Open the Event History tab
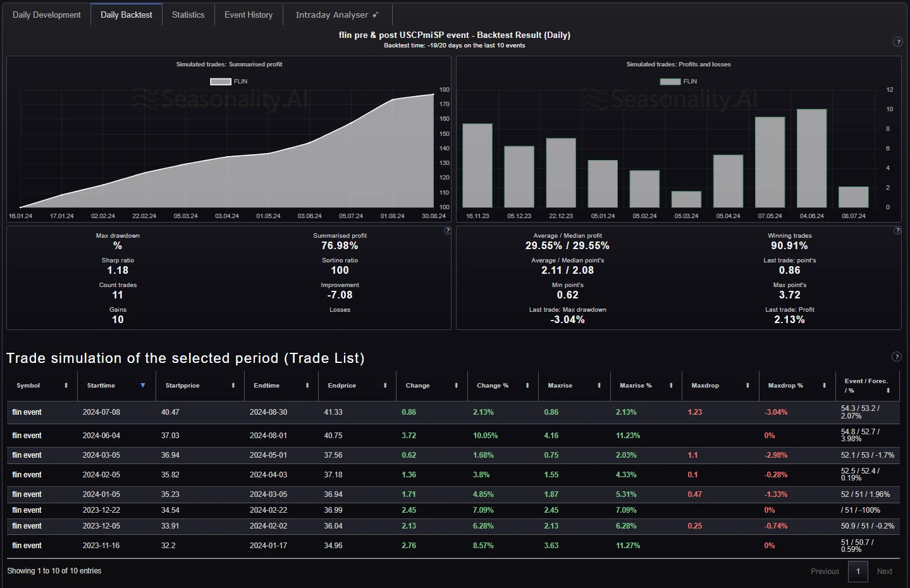 coord(248,15)
